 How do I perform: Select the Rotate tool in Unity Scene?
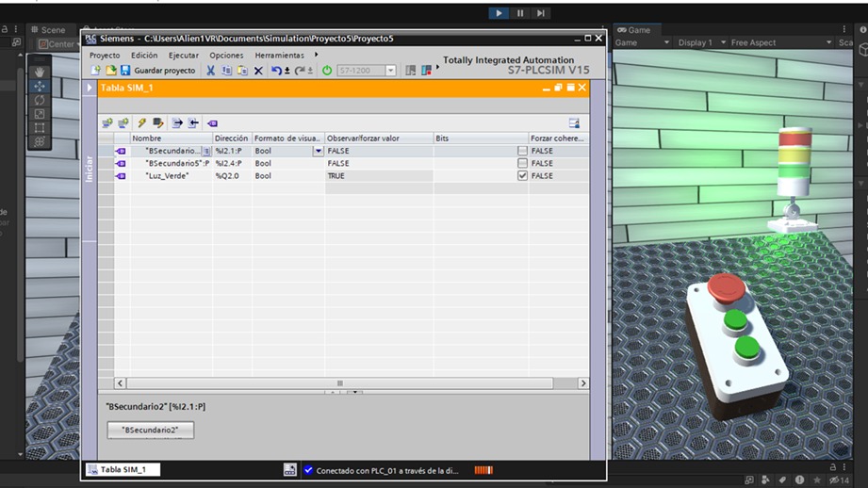coord(40,100)
